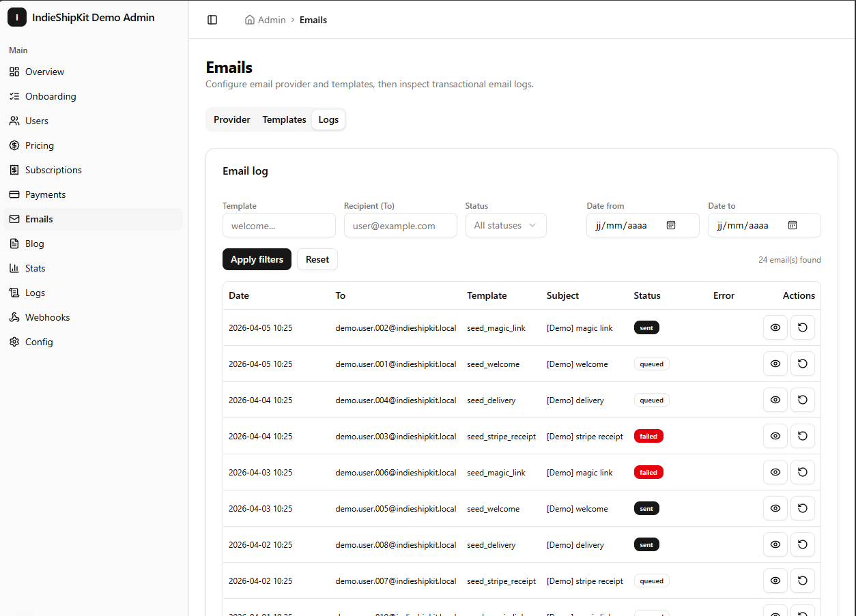Open Users page in sidebar
Viewport: 856px width, 616px height.
91,121
